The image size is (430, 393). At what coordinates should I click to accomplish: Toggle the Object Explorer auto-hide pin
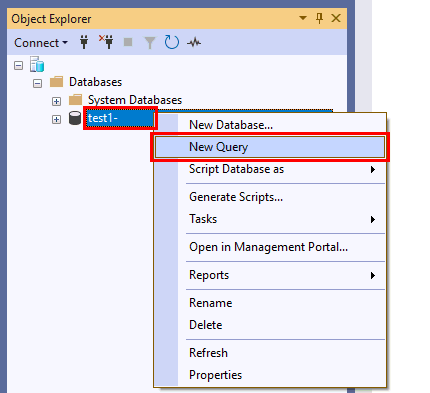pyautogui.click(x=319, y=18)
